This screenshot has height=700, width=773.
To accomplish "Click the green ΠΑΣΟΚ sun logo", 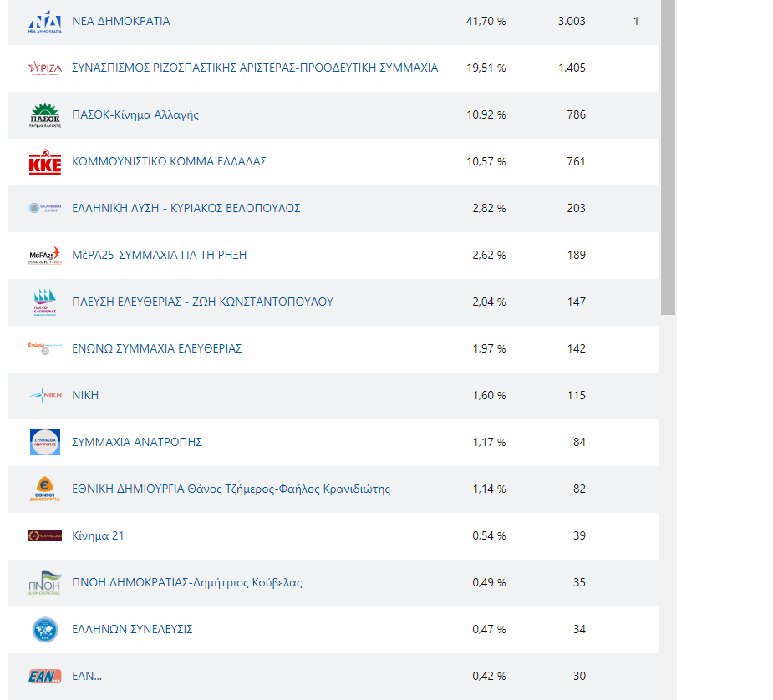I will pyautogui.click(x=44, y=115).
